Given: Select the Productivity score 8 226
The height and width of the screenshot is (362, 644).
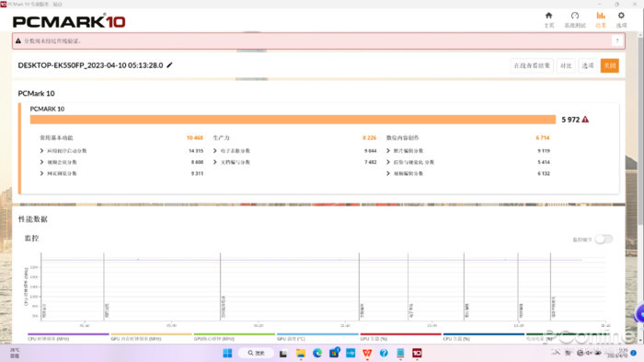Looking at the screenshot, I should pyautogui.click(x=369, y=138).
